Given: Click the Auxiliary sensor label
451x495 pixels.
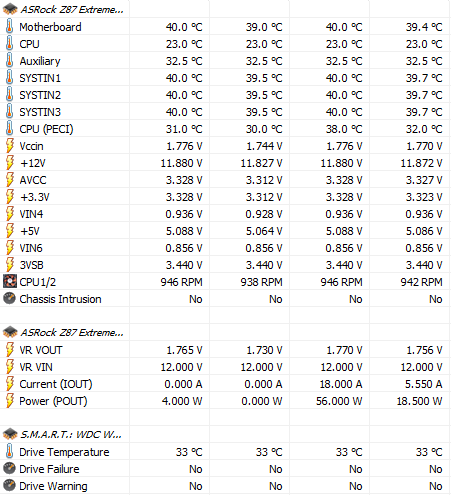Looking at the screenshot, I should point(40,61).
